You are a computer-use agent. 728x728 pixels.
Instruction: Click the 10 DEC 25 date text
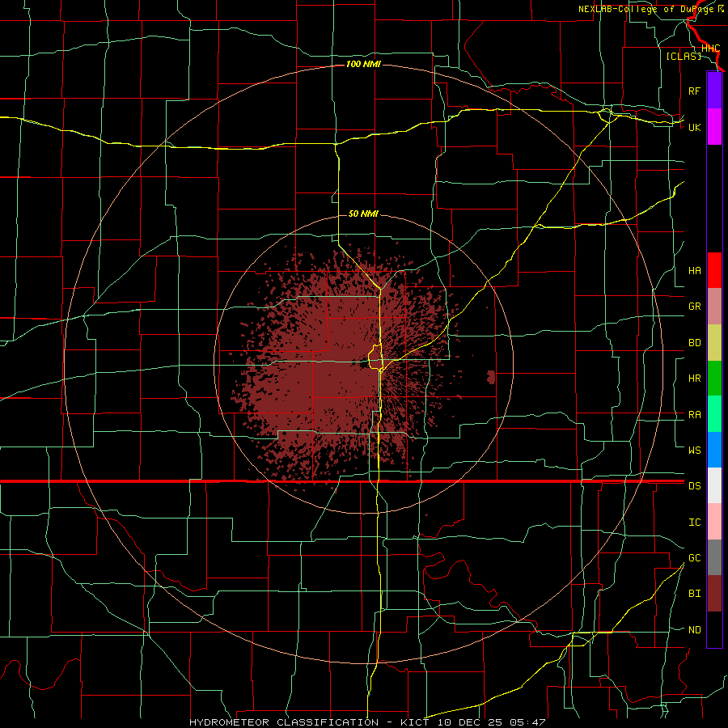coord(469,722)
